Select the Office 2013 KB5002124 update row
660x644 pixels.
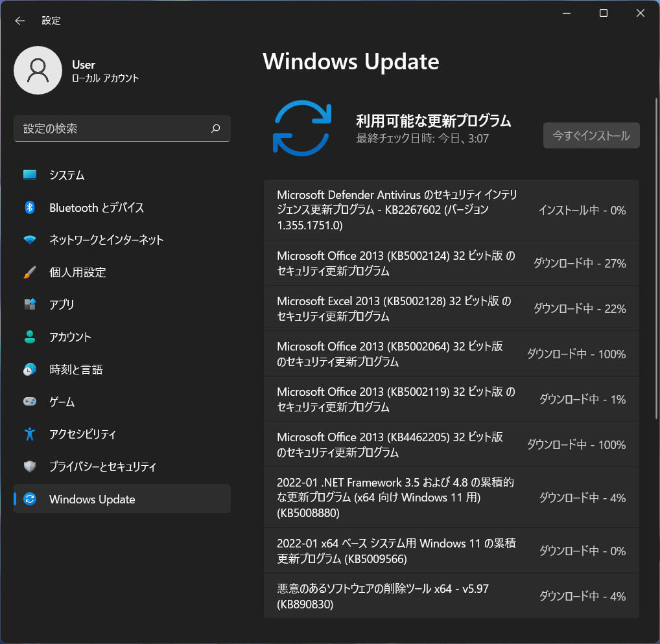coord(451,263)
